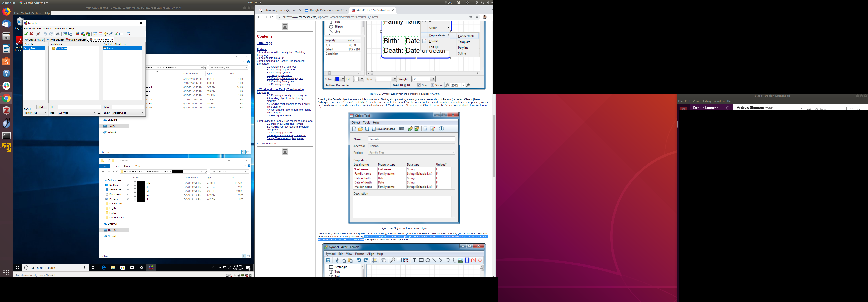Click the magnifier search icon in MetaEdit+ toolbar
Image resolution: width=868 pixels, height=302 pixels.
[38, 34]
